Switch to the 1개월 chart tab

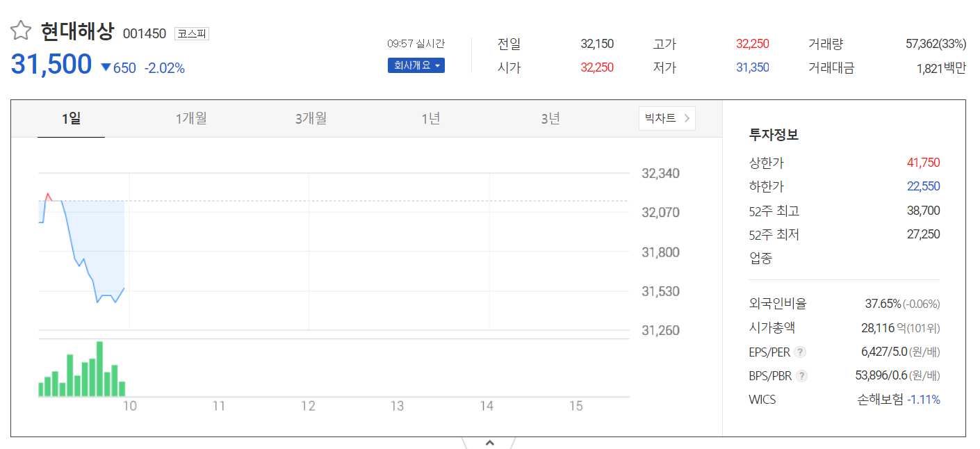coord(191,119)
